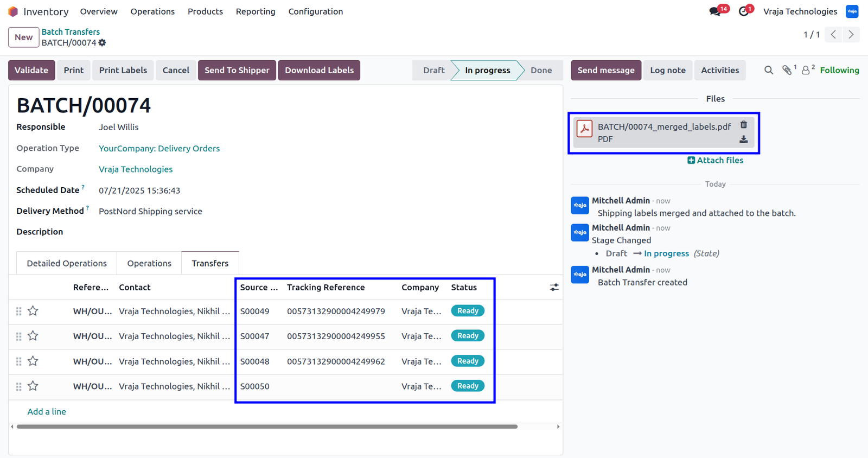Download the BATCH/00074 merged labels PDF

click(x=744, y=139)
